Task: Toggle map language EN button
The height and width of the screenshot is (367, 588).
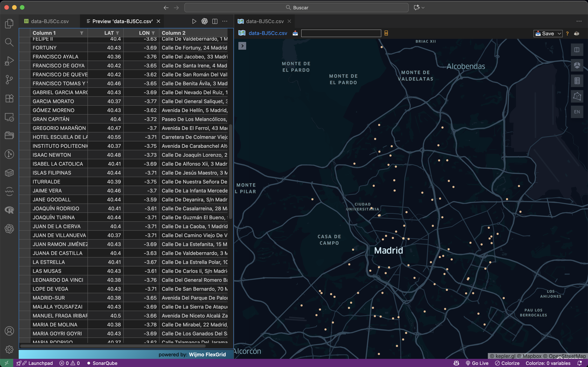Action: [x=577, y=112]
